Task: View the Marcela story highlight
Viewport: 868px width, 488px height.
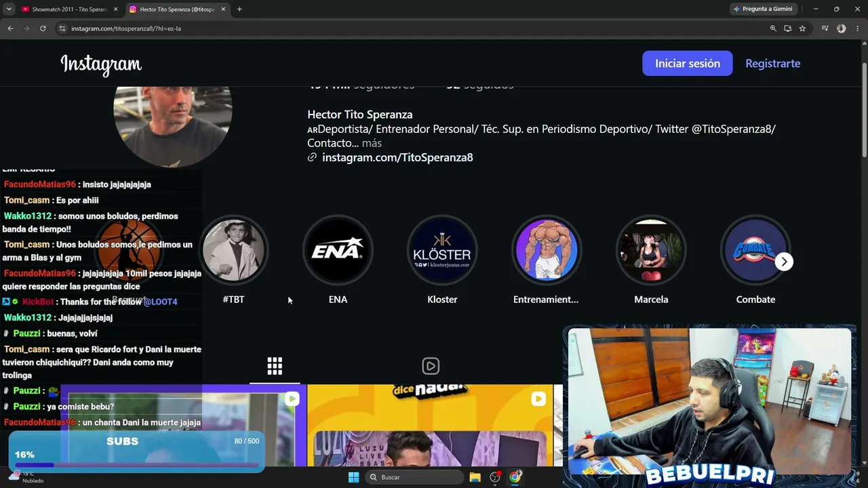Action: coord(651,251)
